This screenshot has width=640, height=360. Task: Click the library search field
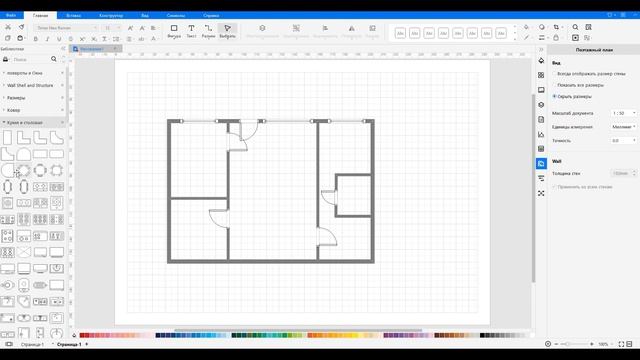31,60
